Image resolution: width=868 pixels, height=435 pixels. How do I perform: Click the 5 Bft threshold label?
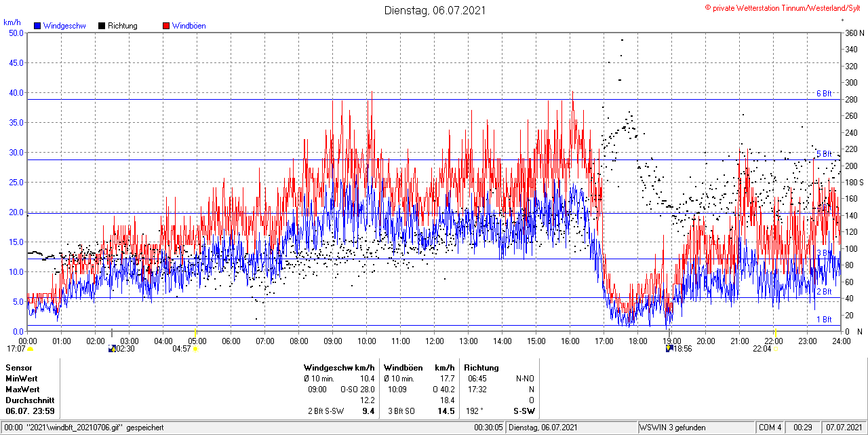(x=823, y=154)
